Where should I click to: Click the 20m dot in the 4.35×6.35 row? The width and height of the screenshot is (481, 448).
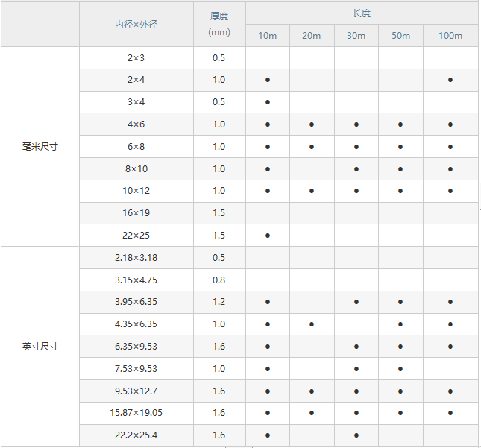tap(312, 324)
